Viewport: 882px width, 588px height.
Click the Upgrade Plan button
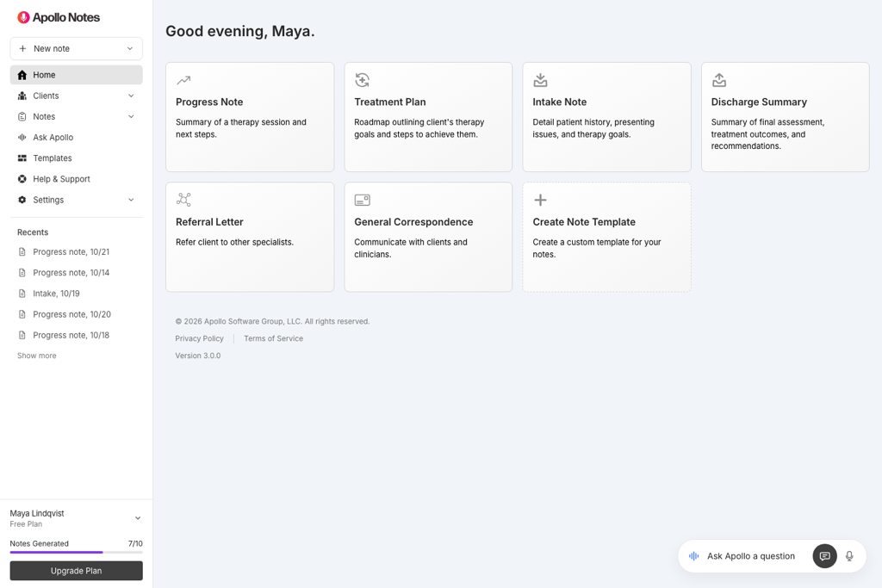pyautogui.click(x=76, y=571)
